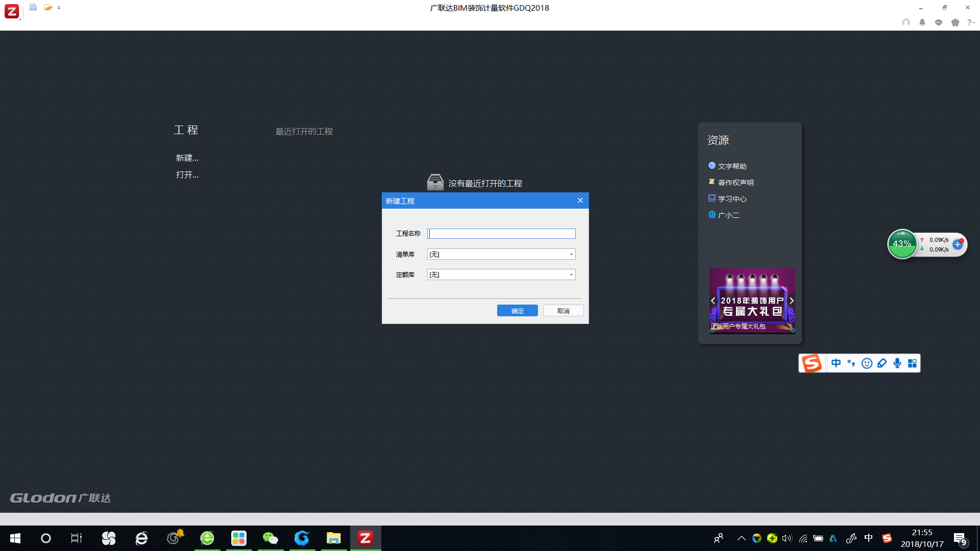Click the Glodon Z application logo
The height and width of the screenshot is (551, 980).
pos(12,11)
